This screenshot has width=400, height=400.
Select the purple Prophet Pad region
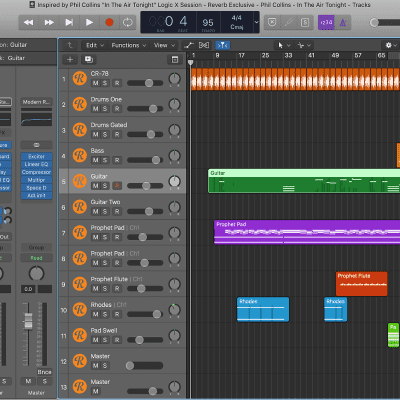point(307,232)
